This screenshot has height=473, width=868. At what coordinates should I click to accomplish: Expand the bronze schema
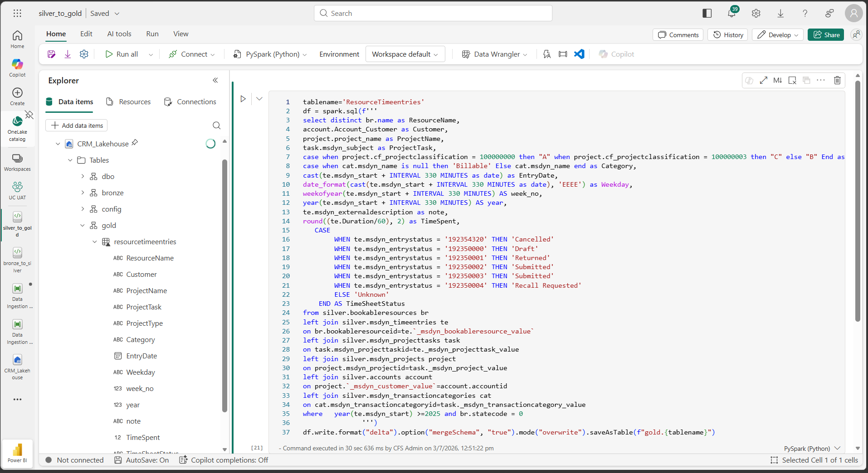[83, 193]
